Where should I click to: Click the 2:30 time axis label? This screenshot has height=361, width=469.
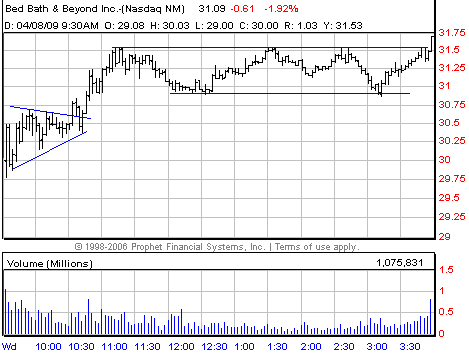point(344,347)
